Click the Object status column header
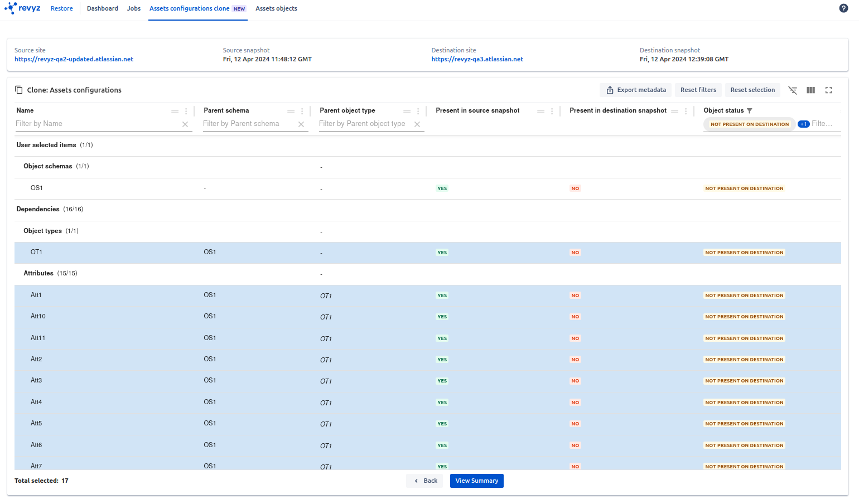 [723, 111]
